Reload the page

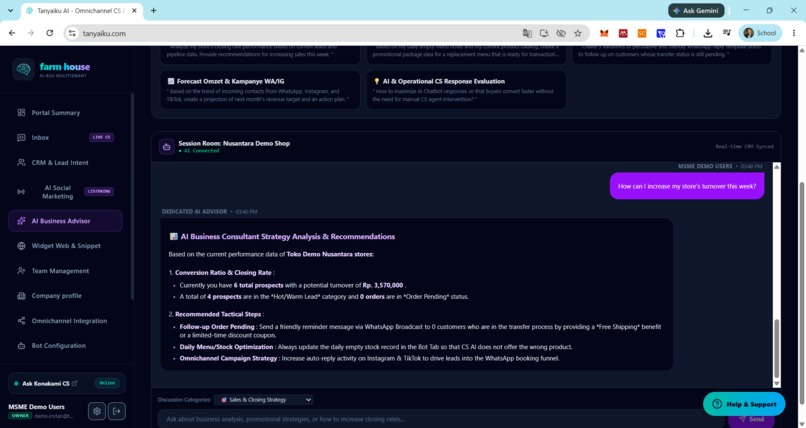coord(49,33)
